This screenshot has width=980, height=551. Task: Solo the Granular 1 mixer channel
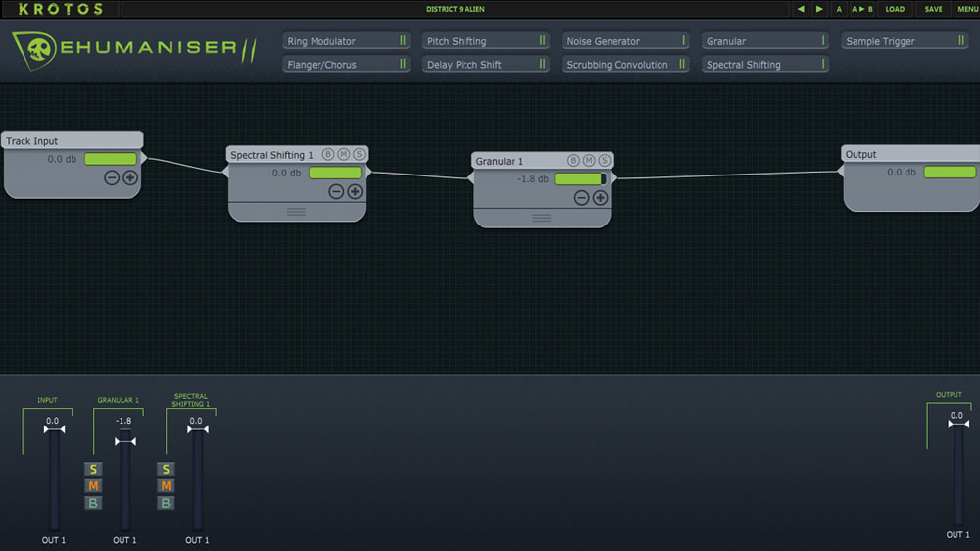coord(93,469)
